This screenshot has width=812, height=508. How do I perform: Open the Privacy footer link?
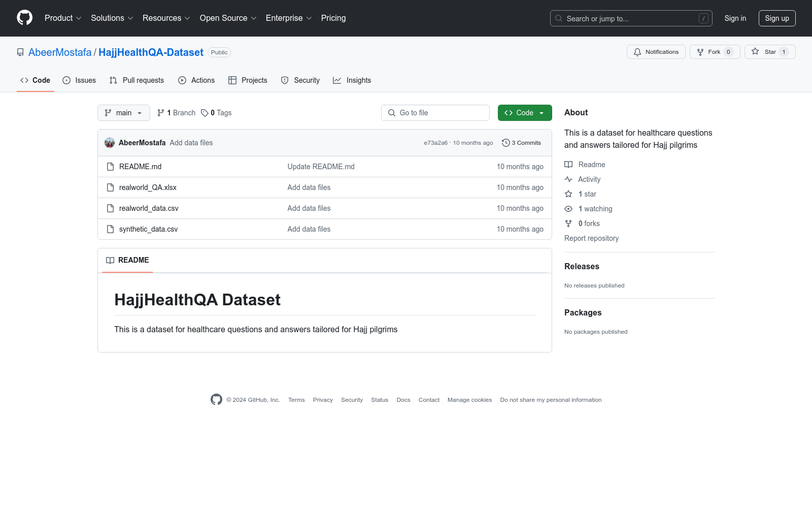[323, 400]
